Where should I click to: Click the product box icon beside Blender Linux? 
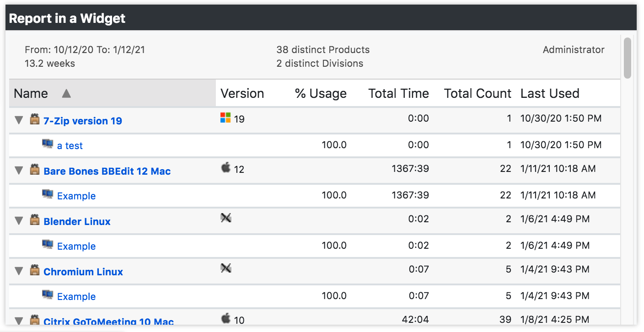point(34,220)
